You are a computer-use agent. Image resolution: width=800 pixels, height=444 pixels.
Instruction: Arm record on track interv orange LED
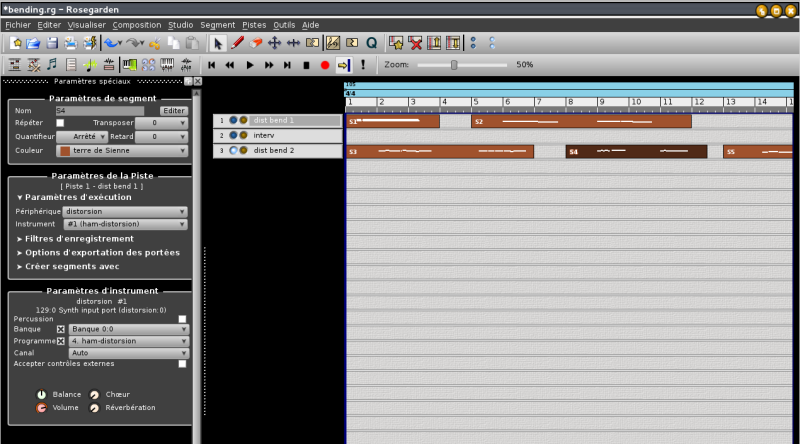pyautogui.click(x=243, y=135)
